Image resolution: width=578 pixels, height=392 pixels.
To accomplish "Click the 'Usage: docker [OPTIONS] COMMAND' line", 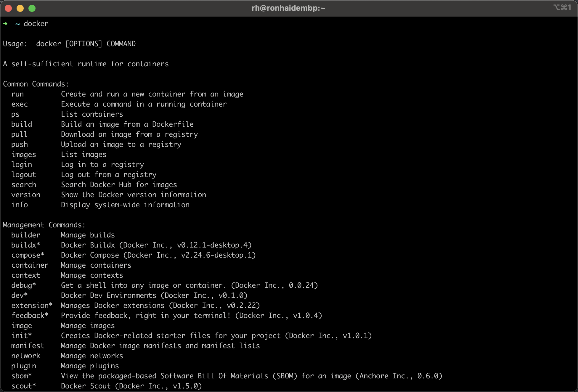I will click(69, 44).
